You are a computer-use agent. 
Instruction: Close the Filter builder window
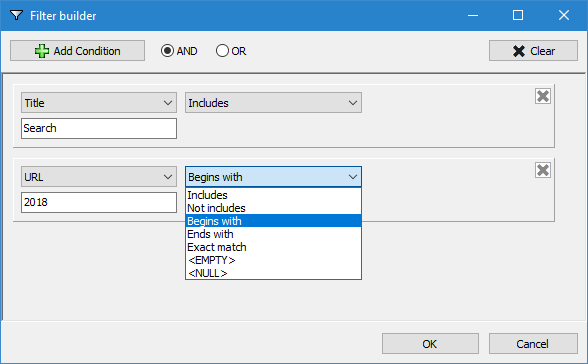(x=564, y=15)
